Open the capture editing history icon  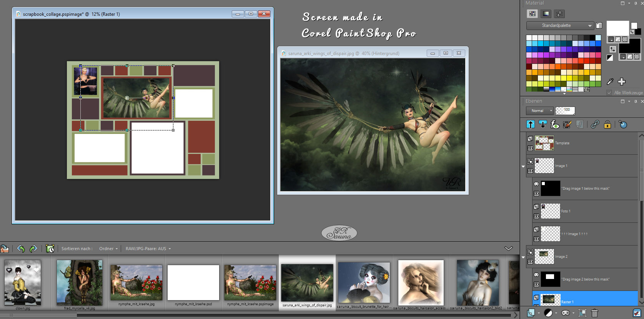coord(50,249)
